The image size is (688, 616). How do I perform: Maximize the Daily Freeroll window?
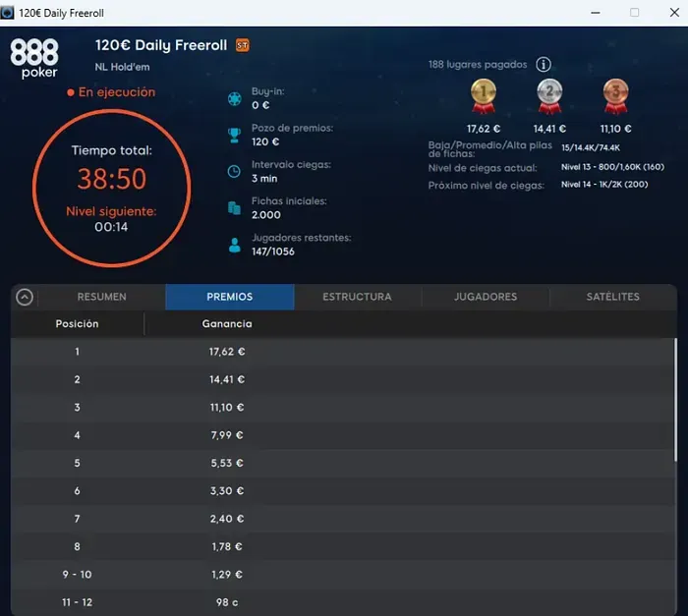635,13
